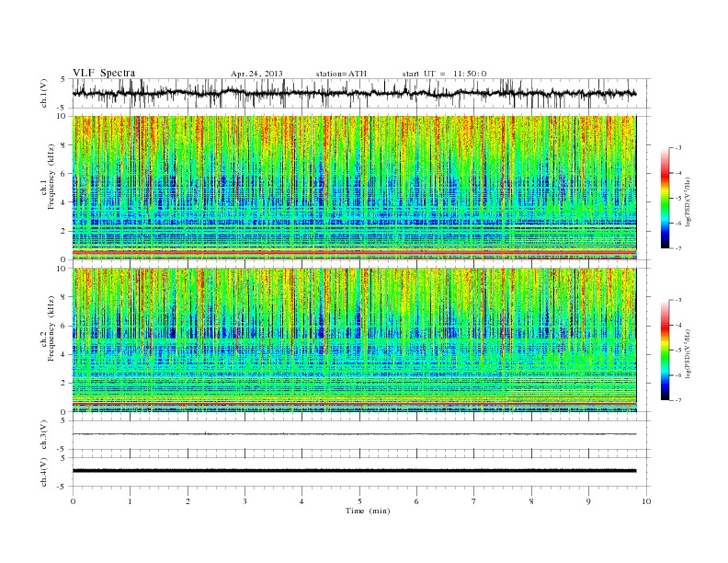
Task: Click the "VLF Spectra" plot title
Action: (x=104, y=73)
